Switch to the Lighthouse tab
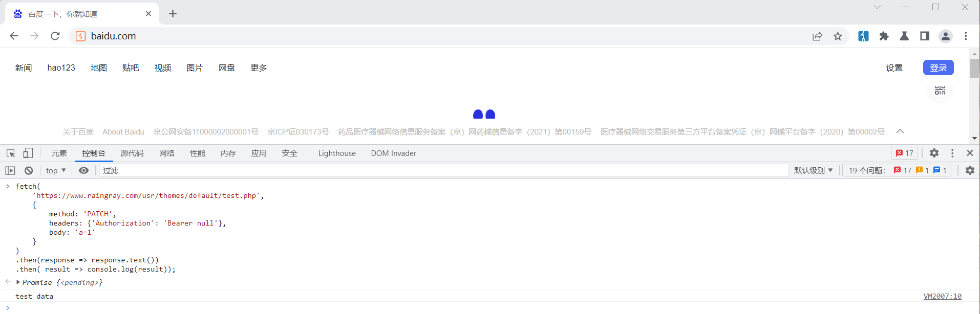Viewport: 980px width, 314px height. click(337, 153)
